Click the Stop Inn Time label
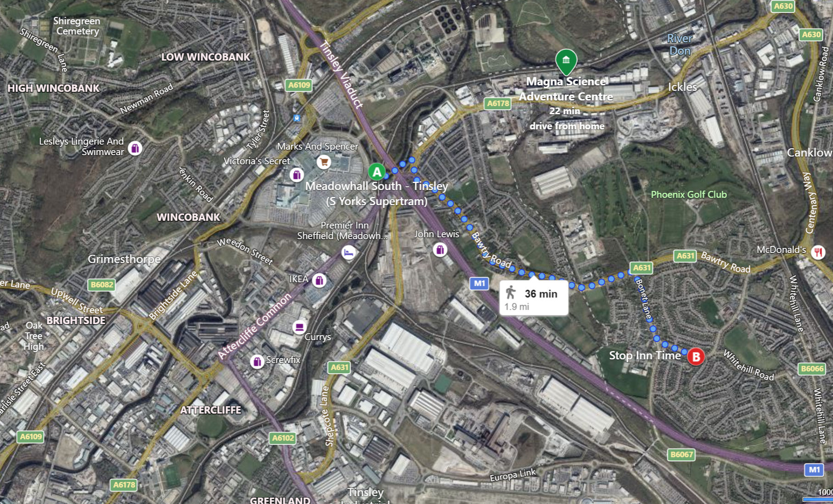This screenshot has height=504, width=833. click(x=645, y=356)
